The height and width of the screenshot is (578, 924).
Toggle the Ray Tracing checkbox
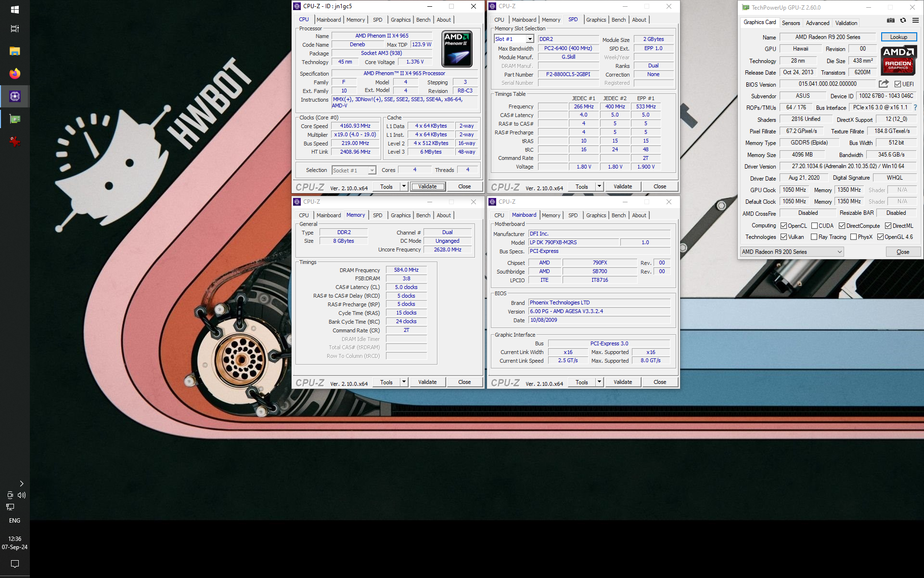[x=814, y=237]
